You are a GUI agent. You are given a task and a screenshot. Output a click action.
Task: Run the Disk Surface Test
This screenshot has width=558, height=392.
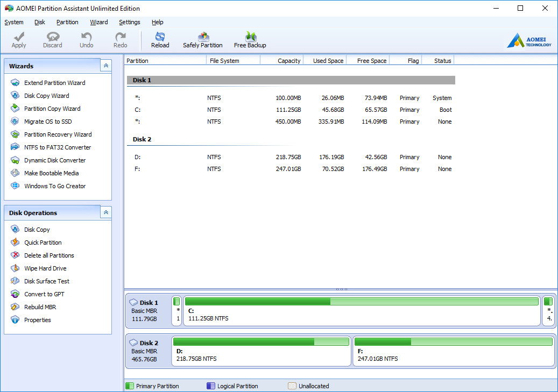point(47,281)
